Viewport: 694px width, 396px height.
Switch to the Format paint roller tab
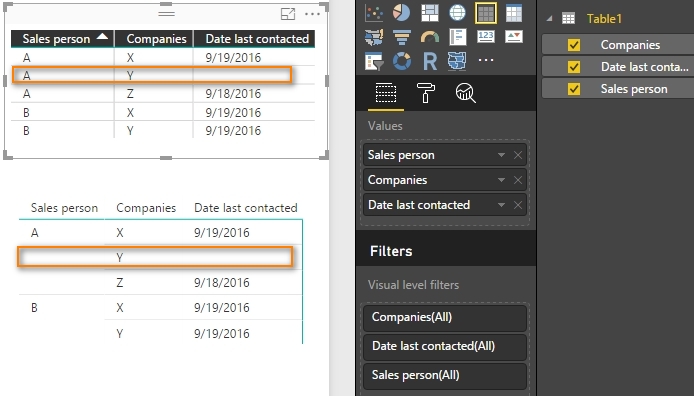coord(425,93)
